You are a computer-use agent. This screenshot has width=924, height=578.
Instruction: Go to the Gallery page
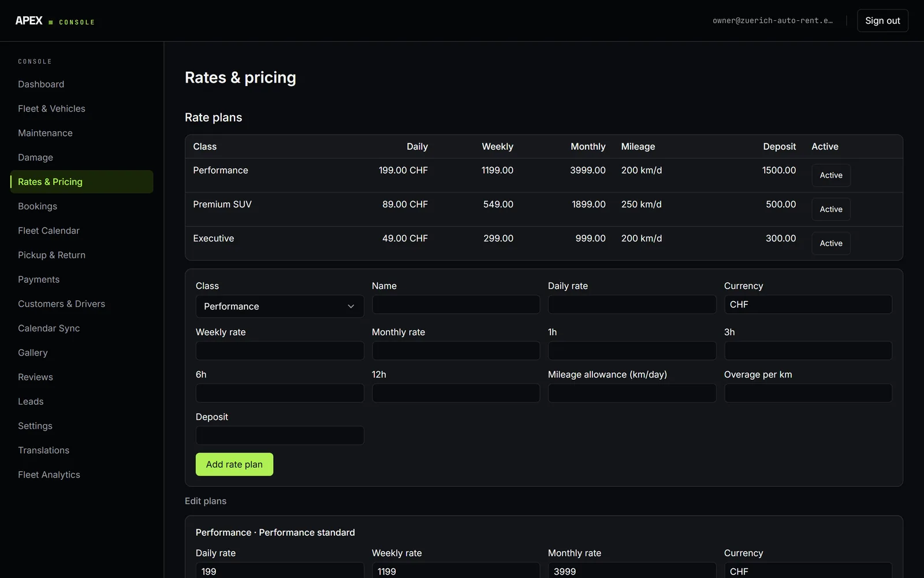[x=81, y=353]
